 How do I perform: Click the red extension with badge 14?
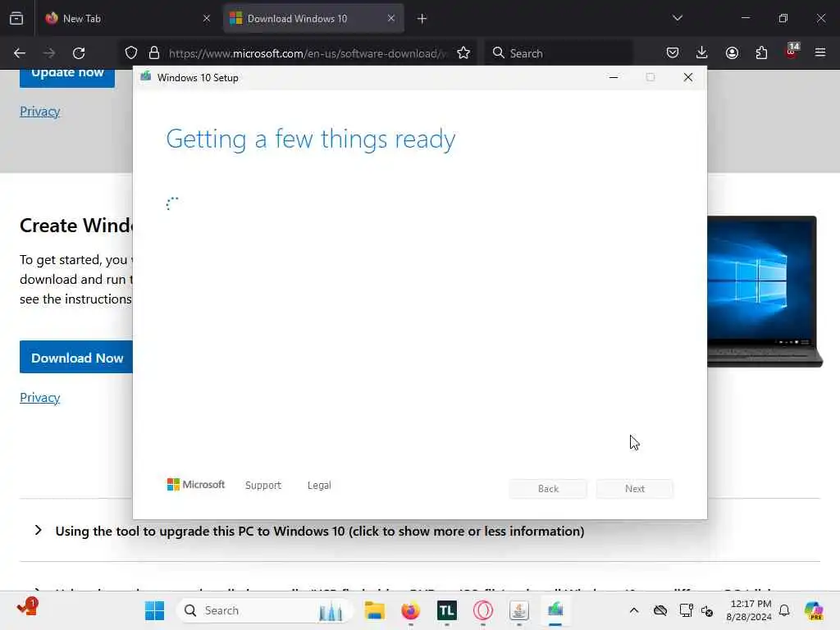(792, 52)
